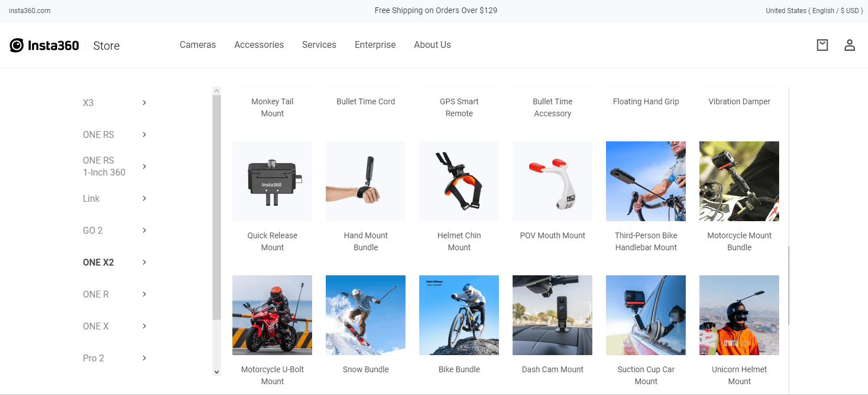Open Third-Person Bike Handlebar Mount image
868x395 pixels.
[646, 181]
